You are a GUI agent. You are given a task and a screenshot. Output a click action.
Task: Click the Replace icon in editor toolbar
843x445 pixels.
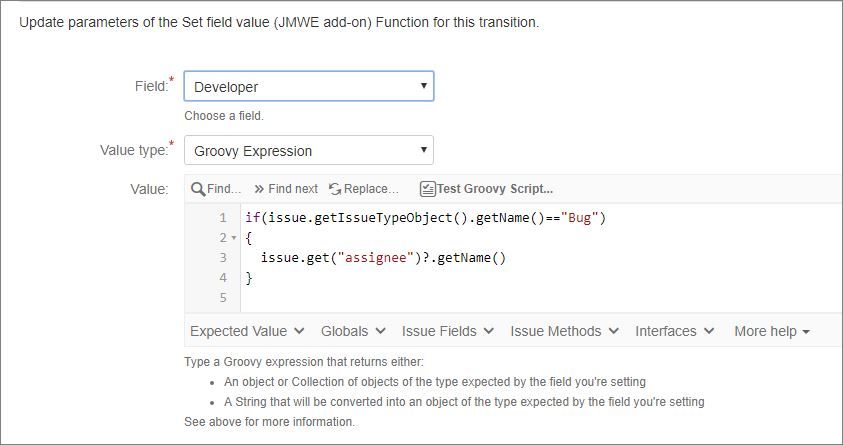(x=335, y=189)
